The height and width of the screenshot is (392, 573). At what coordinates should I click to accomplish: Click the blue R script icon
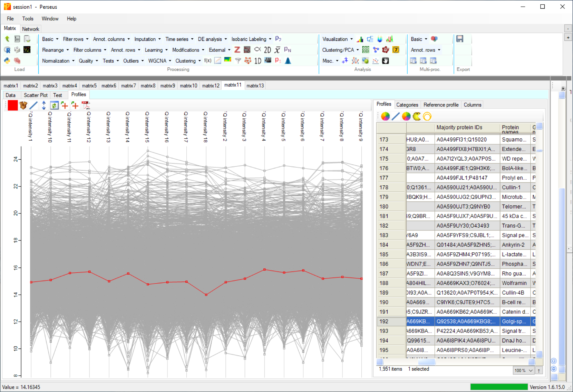pyautogui.click(x=7, y=50)
